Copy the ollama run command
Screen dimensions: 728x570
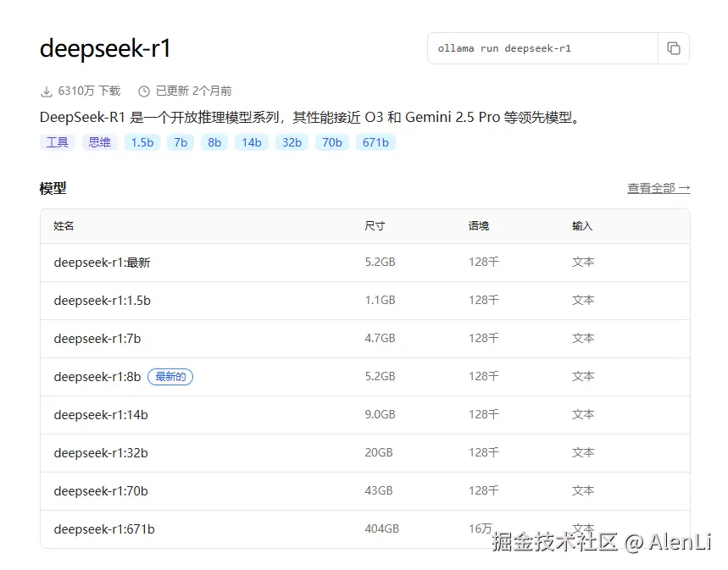(673, 48)
